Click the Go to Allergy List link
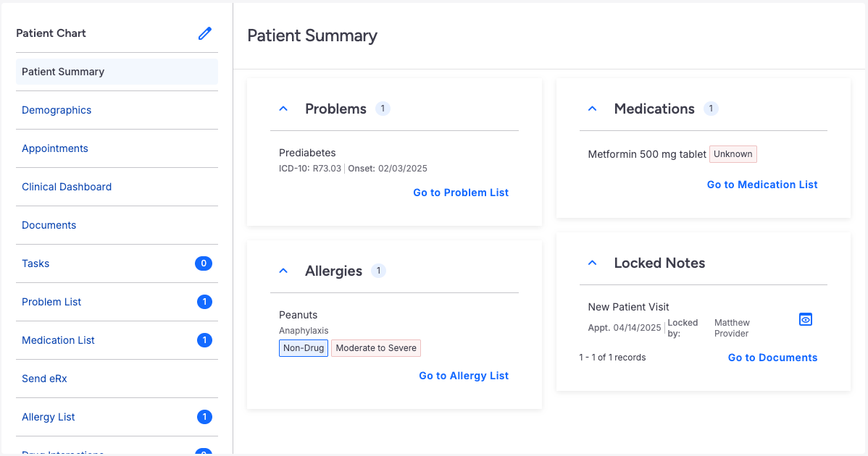Screen dimensions: 868x456 (x=464, y=376)
